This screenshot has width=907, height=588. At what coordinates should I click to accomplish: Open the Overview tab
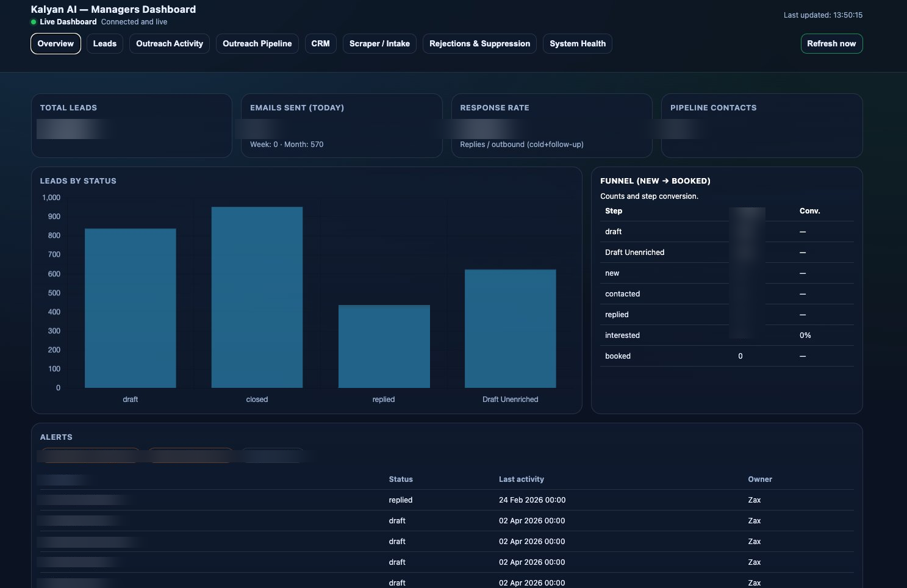tap(56, 44)
